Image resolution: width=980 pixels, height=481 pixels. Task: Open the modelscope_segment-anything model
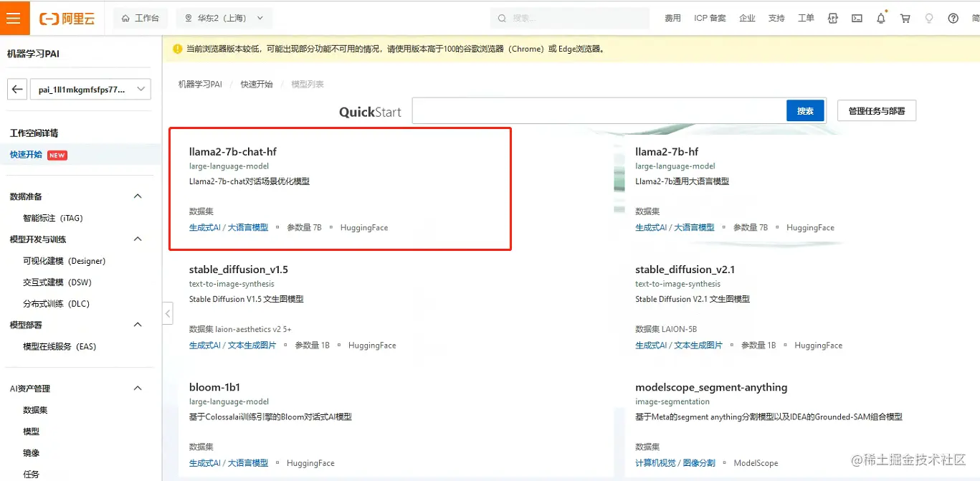(711, 387)
